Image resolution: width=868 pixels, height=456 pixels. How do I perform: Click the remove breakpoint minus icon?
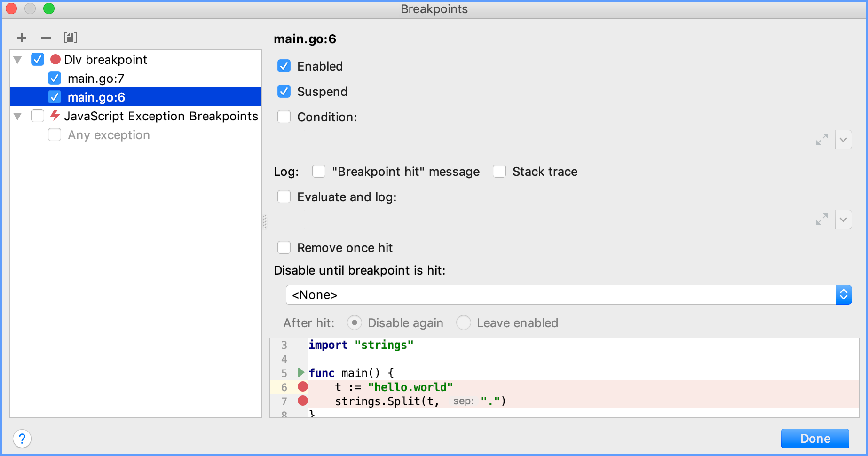[x=46, y=38]
